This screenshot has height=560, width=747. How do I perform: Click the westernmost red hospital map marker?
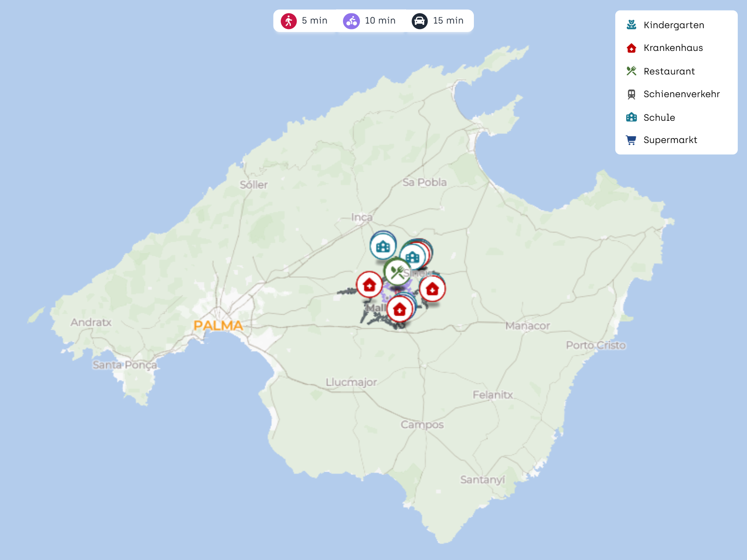[369, 285]
